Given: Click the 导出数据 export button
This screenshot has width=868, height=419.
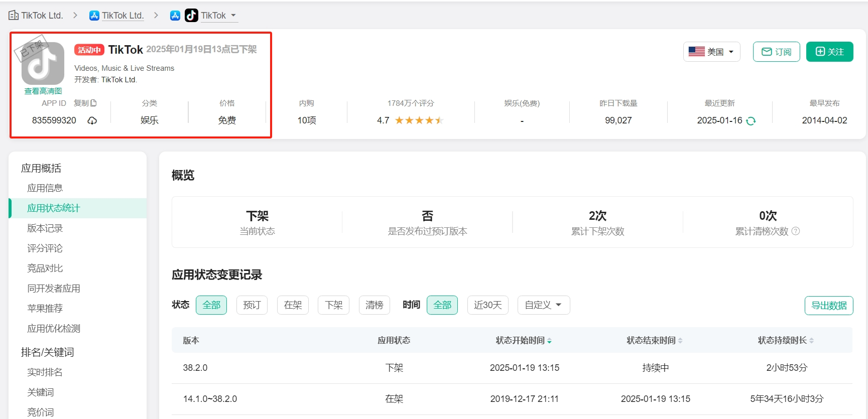Looking at the screenshot, I should point(829,306).
